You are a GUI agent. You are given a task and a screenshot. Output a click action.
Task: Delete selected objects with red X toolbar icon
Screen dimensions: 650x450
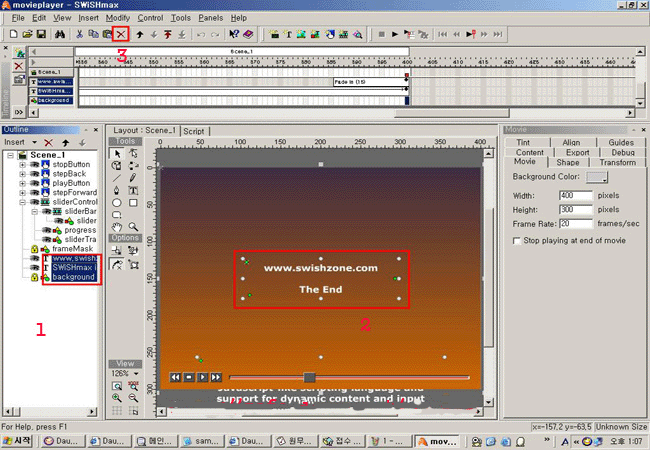[x=121, y=34]
